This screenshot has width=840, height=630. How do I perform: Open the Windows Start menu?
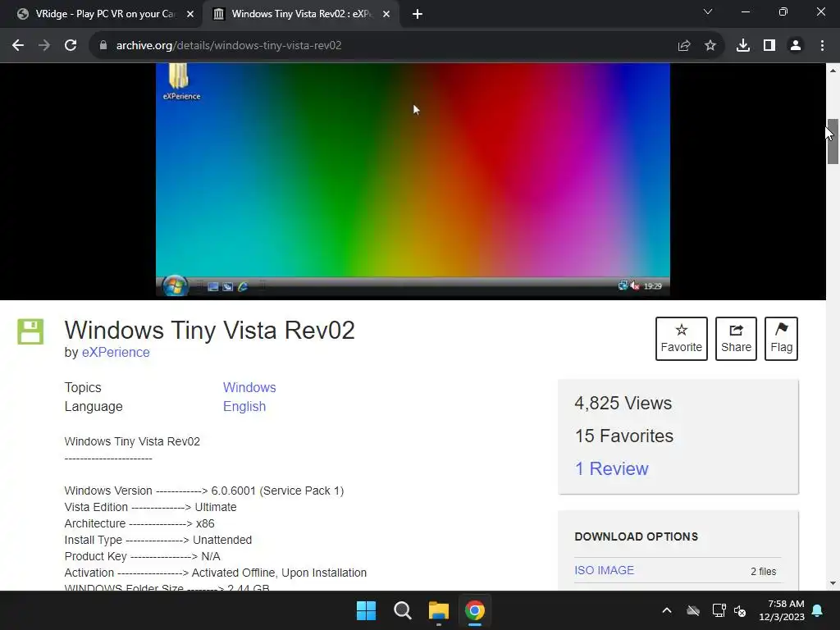click(367, 610)
